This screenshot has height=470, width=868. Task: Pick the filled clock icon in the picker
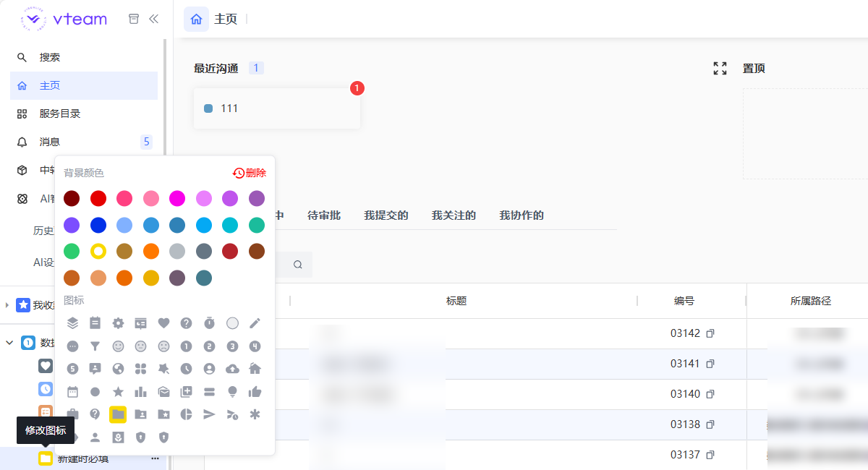click(186, 369)
